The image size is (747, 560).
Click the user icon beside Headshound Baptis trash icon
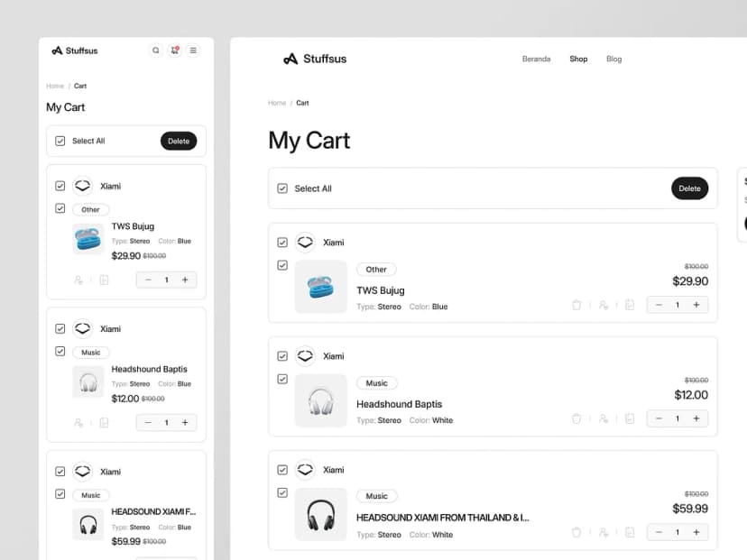(x=604, y=418)
